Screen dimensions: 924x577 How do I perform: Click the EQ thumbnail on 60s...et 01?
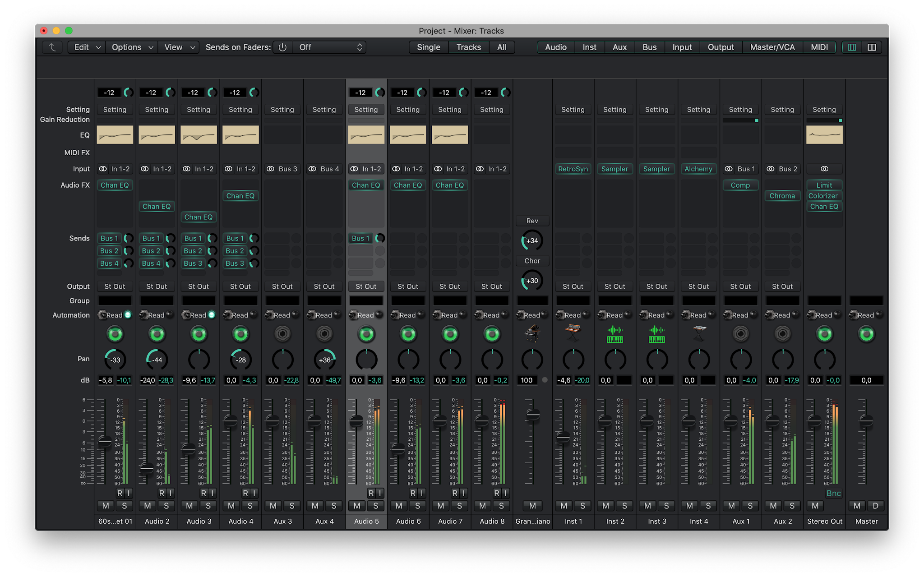[x=115, y=135]
